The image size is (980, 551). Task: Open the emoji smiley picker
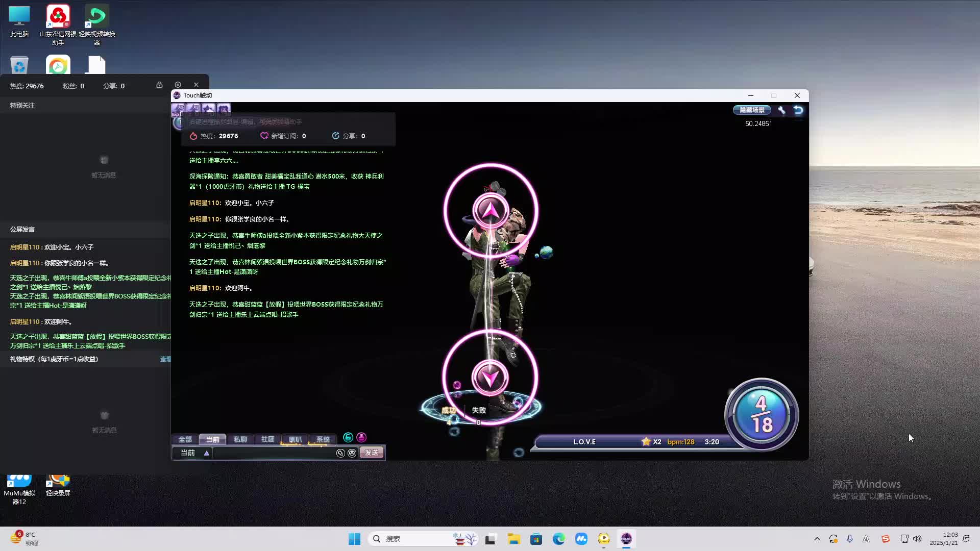coord(352,453)
